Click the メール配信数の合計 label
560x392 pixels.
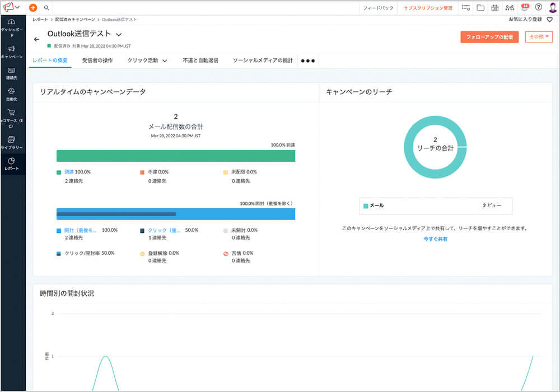175,127
